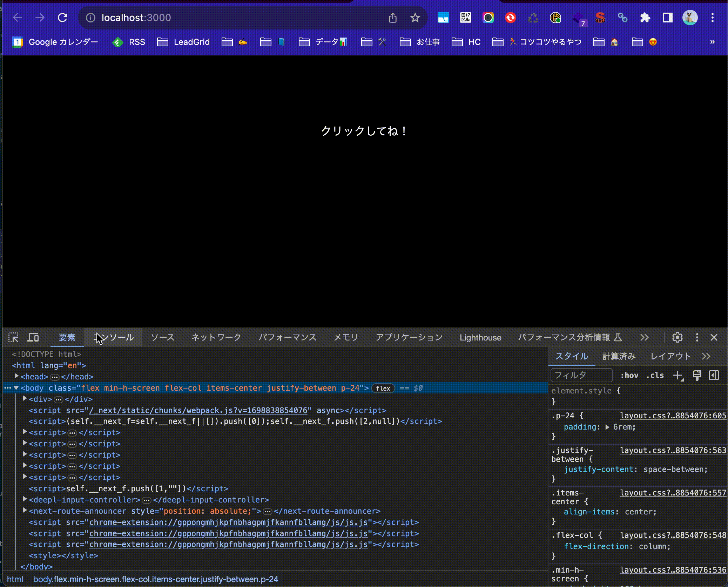This screenshot has height=587, width=728.
Task: Select the body breadcrumb at the bottom
Action: 156,579
